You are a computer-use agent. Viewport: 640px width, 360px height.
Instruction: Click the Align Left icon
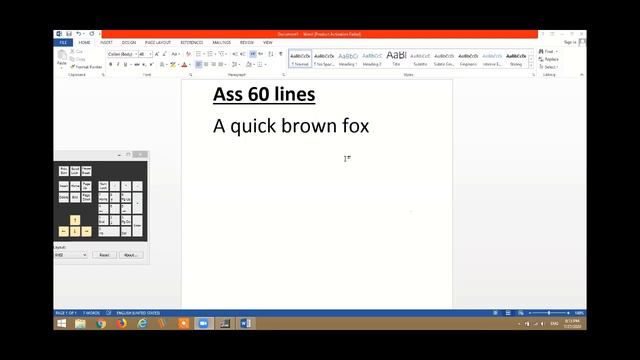(x=198, y=64)
